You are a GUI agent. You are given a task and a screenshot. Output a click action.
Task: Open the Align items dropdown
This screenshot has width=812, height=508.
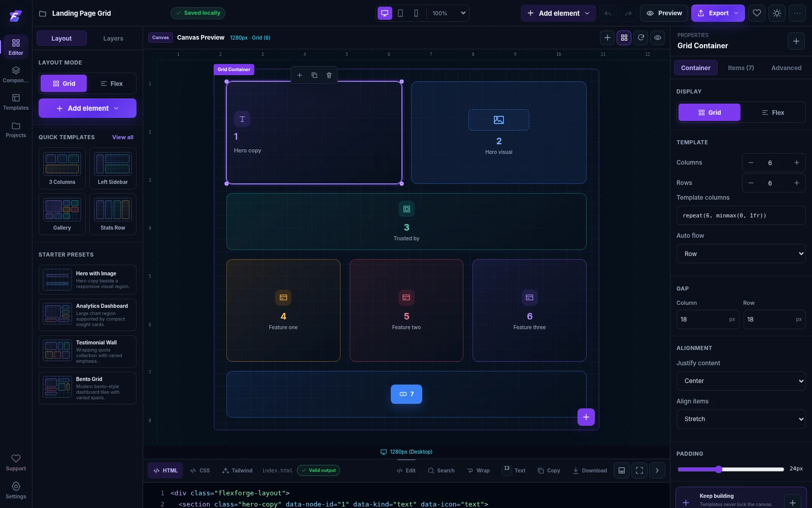[741, 419]
